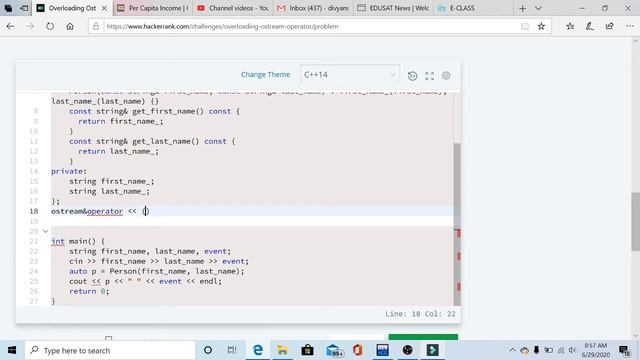Open Microsoft Store from the taskbar
The height and width of the screenshot is (360, 640).
coord(307,350)
